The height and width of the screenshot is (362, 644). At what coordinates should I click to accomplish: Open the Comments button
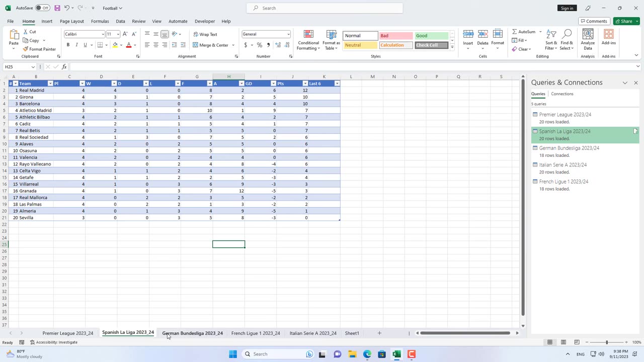click(594, 21)
